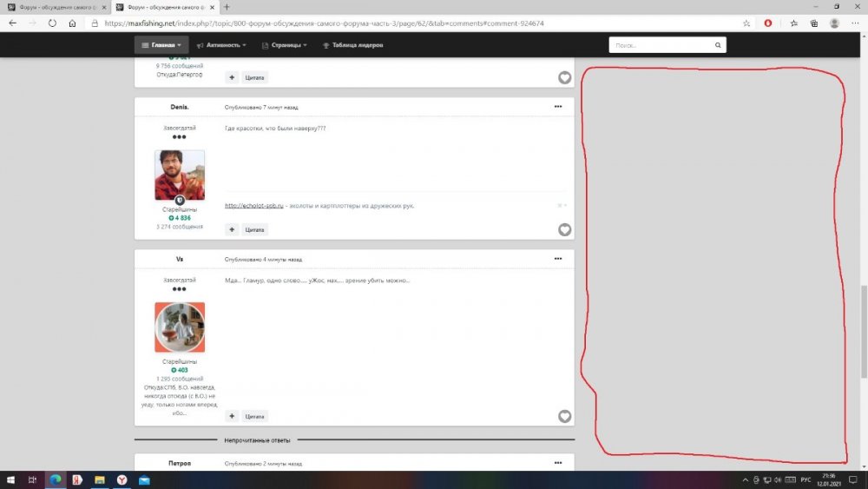Like the post by Vs with heart icon
The width and height of the screenshot is (868, 489).
click(x=564, y=416)
